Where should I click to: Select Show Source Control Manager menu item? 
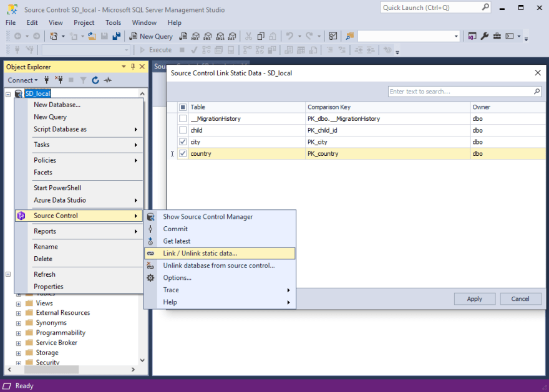[220, 216]
